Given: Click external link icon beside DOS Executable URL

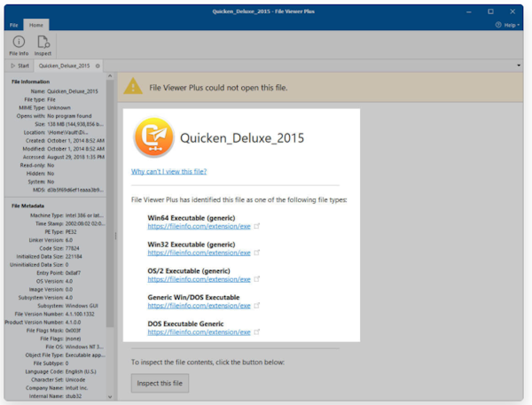Looking at the screenshot, I should click(x=257, y=331).
